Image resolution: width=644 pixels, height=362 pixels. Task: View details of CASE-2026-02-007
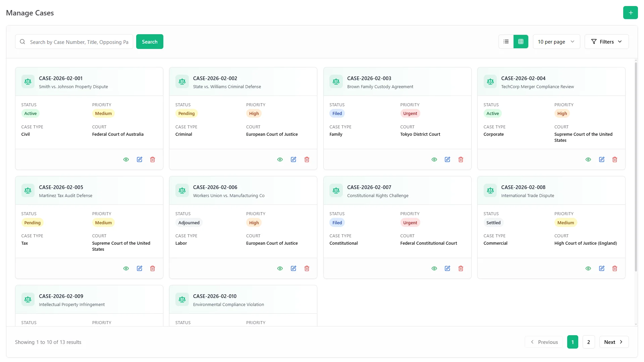[x=434, y=268]
